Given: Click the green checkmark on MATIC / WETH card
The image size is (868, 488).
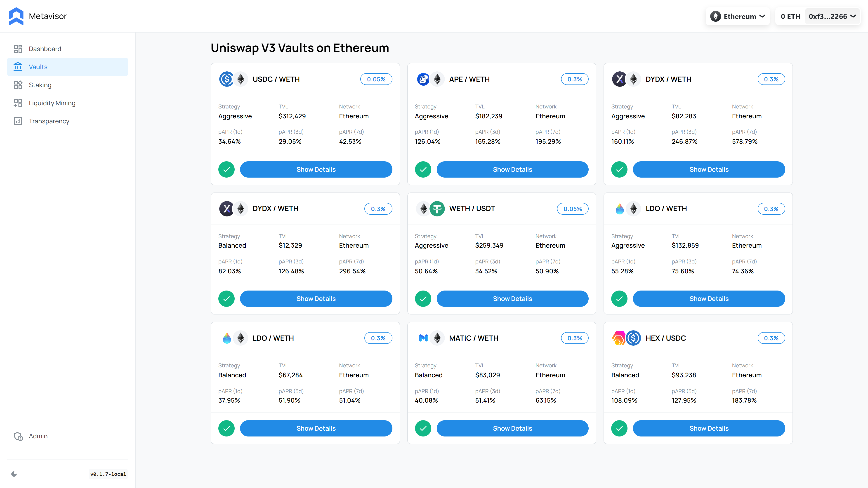Looking at the screenshot, I should click(423, 428).
